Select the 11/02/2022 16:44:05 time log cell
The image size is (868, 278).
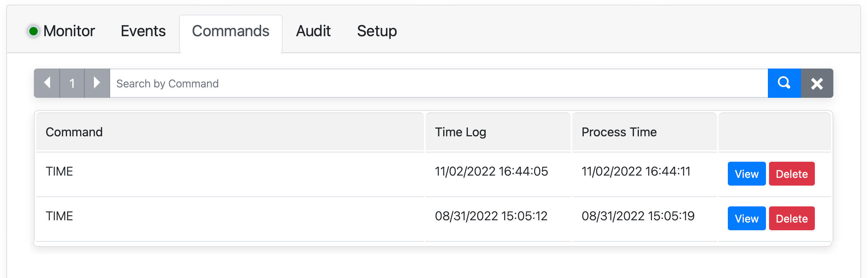click(491, 171)
